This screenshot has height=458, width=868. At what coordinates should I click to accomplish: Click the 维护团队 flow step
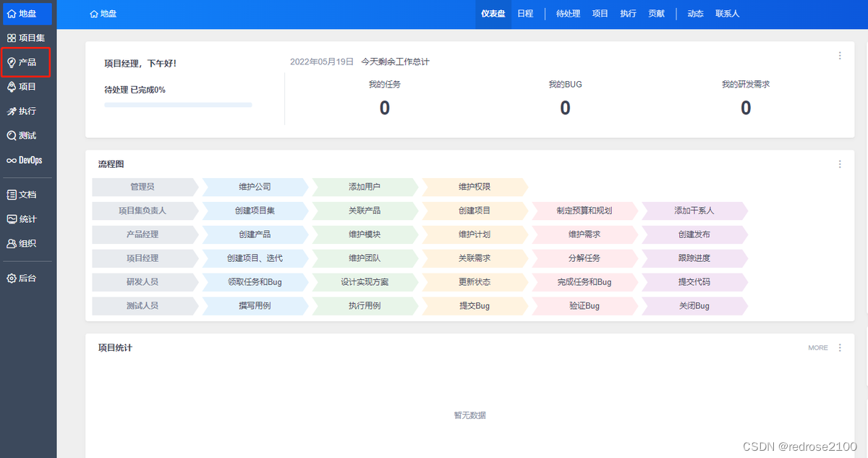365,258
